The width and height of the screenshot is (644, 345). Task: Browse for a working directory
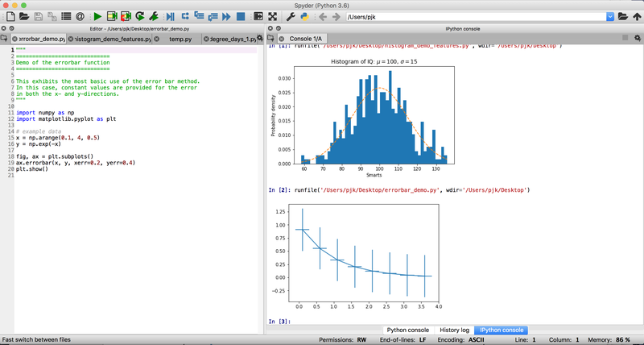tap(622, 17)
